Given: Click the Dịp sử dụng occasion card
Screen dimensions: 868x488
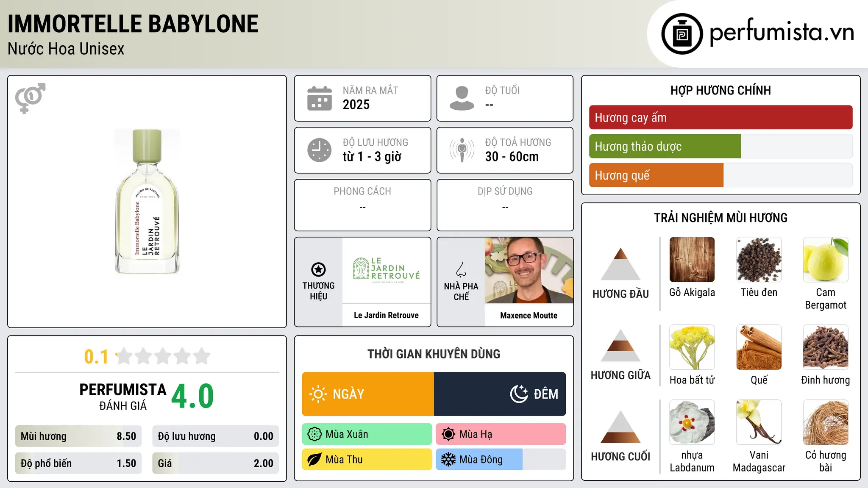Looking at the screenshot, I should pos(505,205).
